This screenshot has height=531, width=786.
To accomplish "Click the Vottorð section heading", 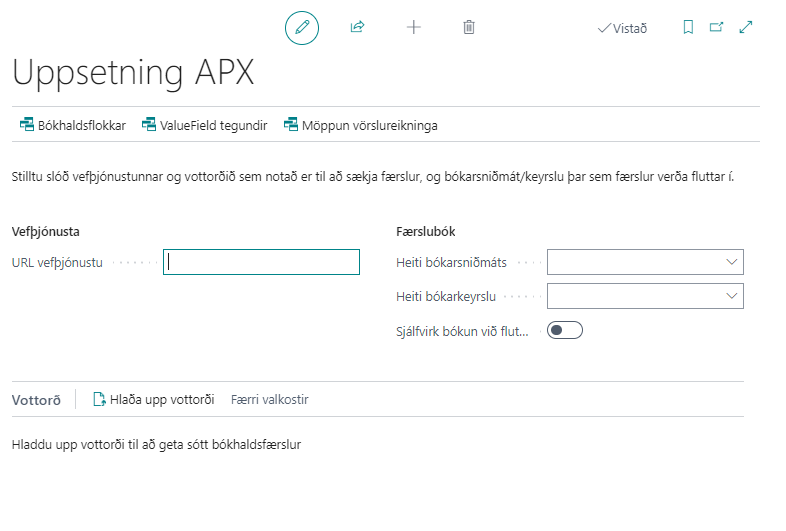I will 36,400.
